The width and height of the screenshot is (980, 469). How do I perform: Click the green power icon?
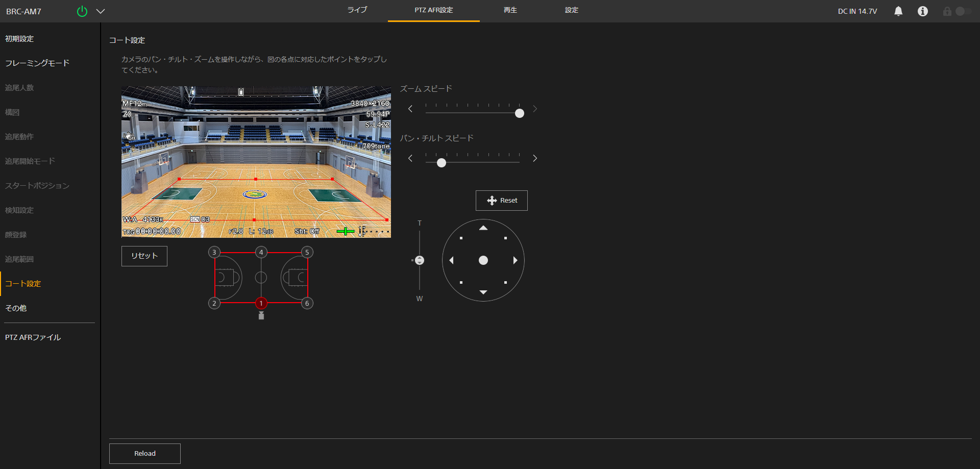(x=82, y=11)
